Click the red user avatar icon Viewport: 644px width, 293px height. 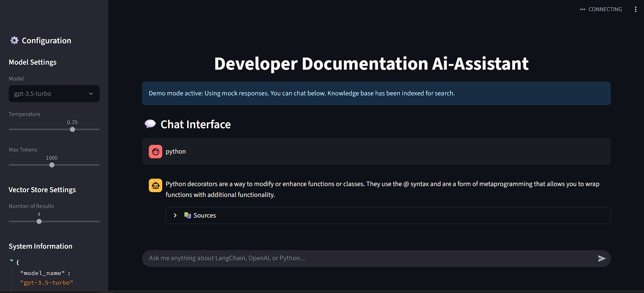click(x=156, y=152)
